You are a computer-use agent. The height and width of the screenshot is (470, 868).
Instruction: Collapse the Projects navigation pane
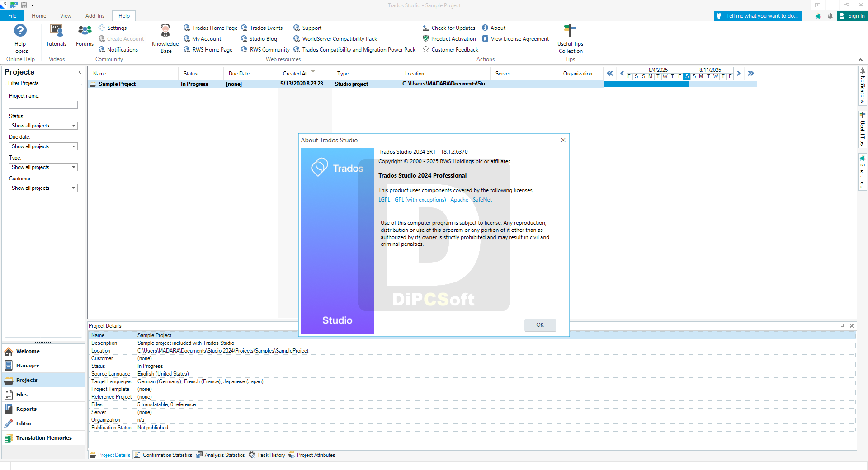tap(80, 72)
